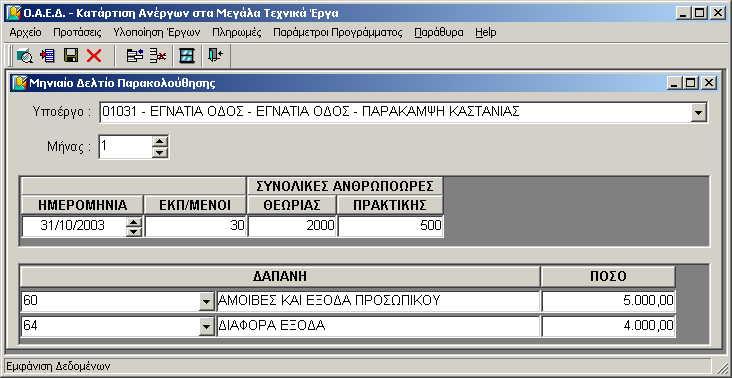Maximize the Μηνιαίο Δελτίο Παρακολούθησης child window
This screenshot has width=732, height=378.
pos(690,83)
